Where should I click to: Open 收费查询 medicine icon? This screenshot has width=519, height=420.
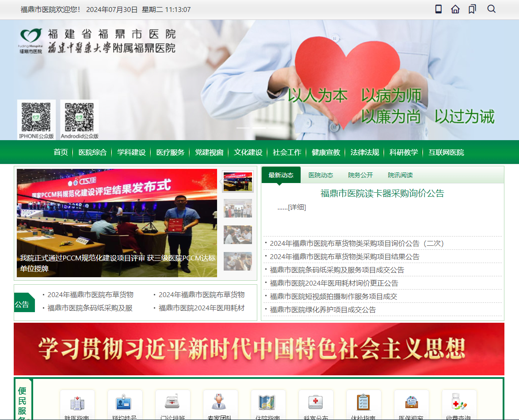point(459,402)
